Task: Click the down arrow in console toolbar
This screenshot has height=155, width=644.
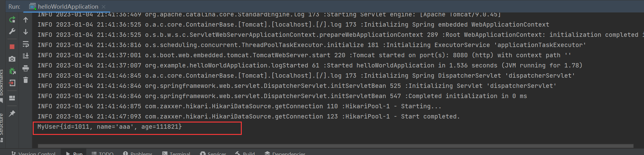Action: (26, 32)
